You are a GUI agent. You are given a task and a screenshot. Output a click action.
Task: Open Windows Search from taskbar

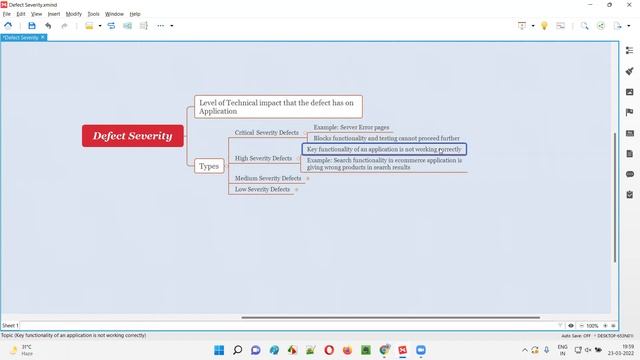[237, 350]
